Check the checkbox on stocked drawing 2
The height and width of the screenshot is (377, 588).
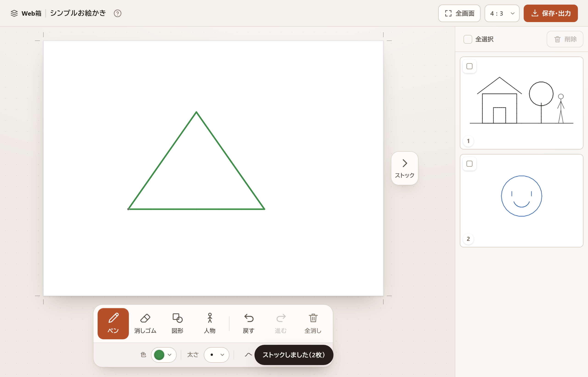coord(469,164)
